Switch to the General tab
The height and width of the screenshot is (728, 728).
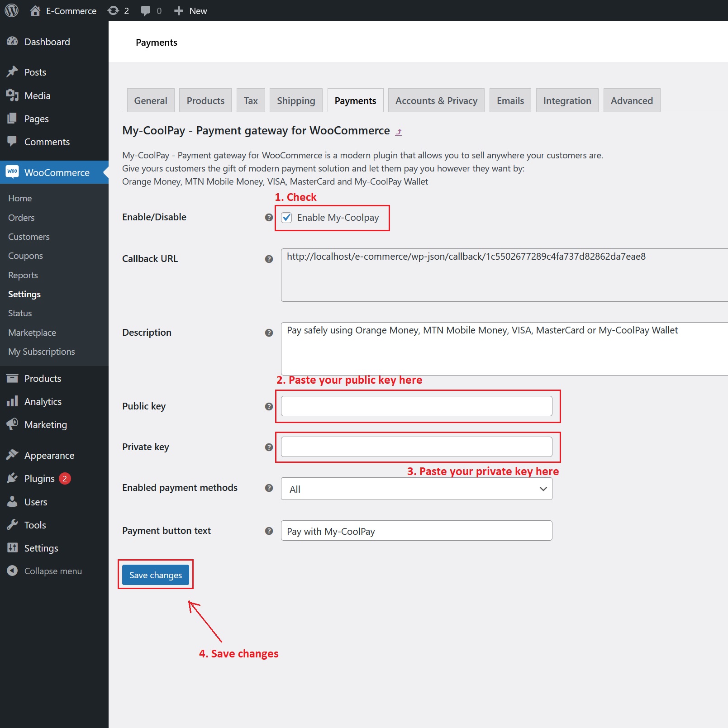(151, 100)
